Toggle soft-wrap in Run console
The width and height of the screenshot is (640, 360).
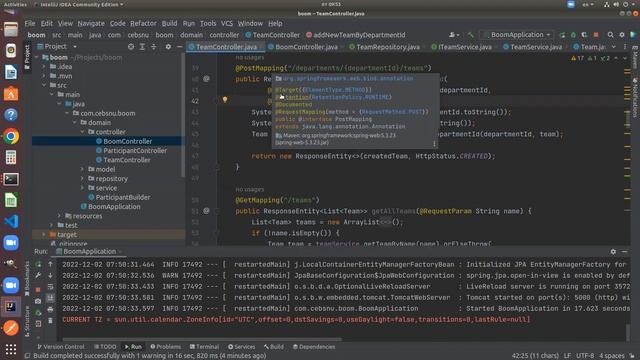[50, 287]
